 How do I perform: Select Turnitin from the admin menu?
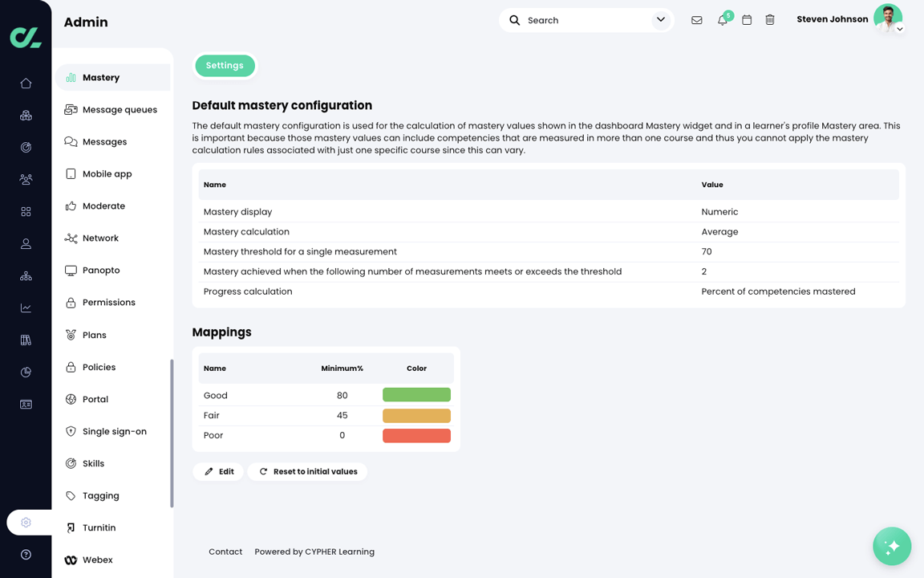tap(99, 527)
